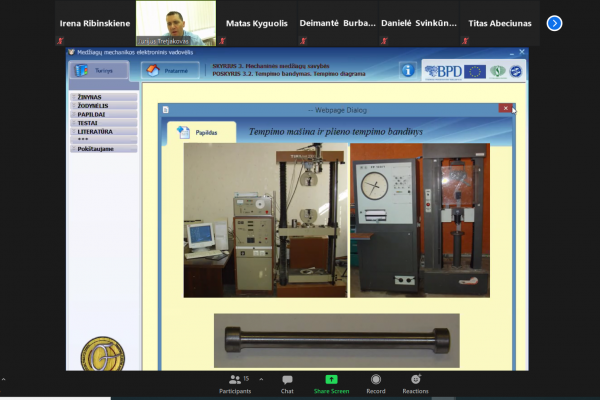Click the app icon in title bar
The image size is (600, 400).
(71, 52)
